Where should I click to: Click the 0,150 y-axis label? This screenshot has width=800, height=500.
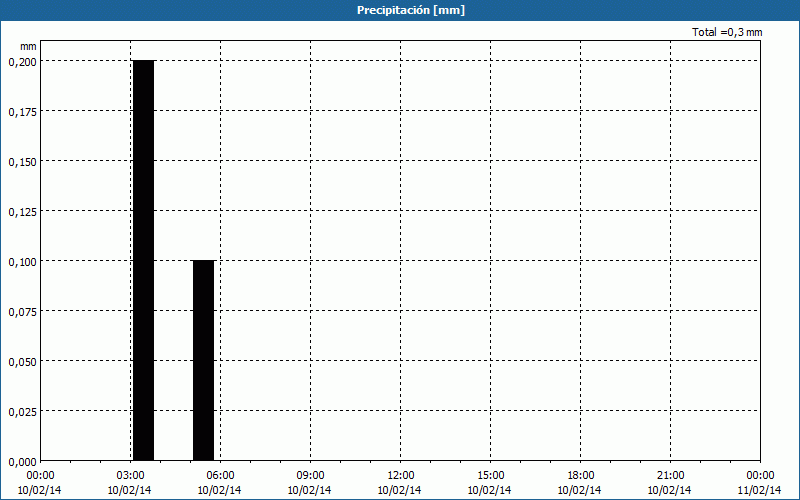click(23, 162)
